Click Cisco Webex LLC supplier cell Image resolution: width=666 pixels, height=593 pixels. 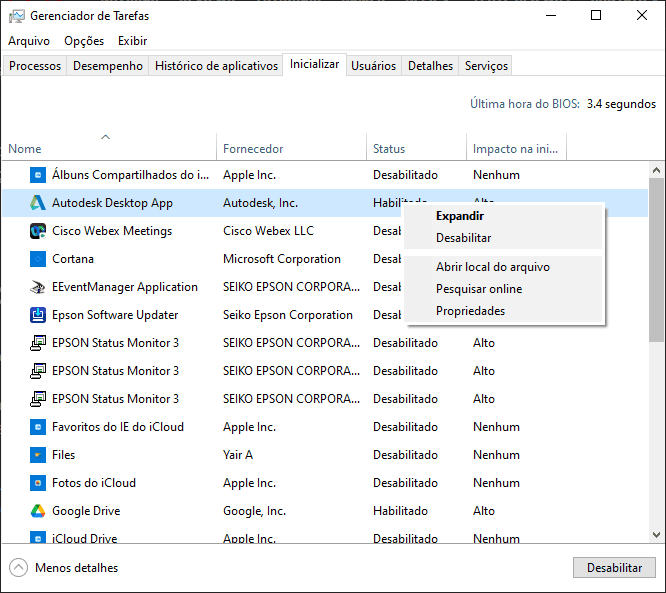[268, 231]
